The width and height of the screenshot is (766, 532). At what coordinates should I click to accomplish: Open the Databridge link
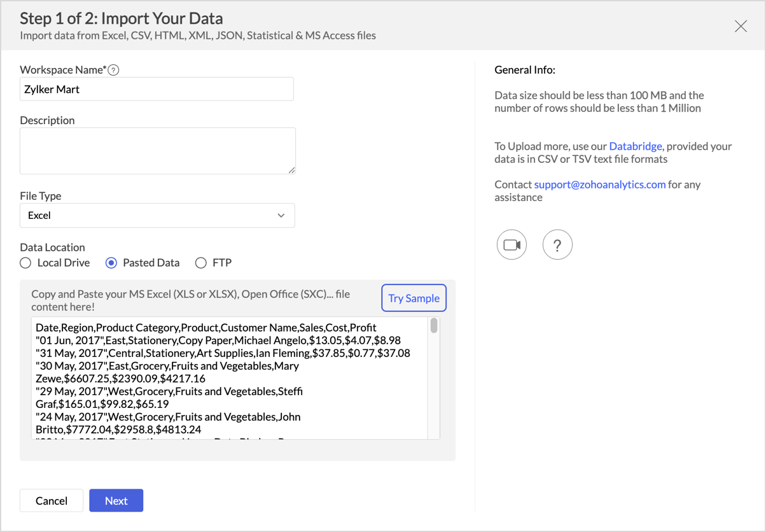tap(636, 146)
